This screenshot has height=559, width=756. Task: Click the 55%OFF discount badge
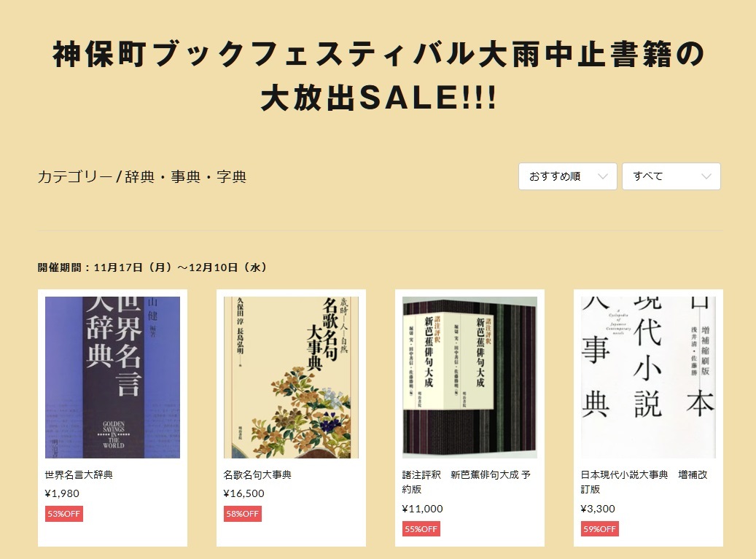[x=421, y=529]
